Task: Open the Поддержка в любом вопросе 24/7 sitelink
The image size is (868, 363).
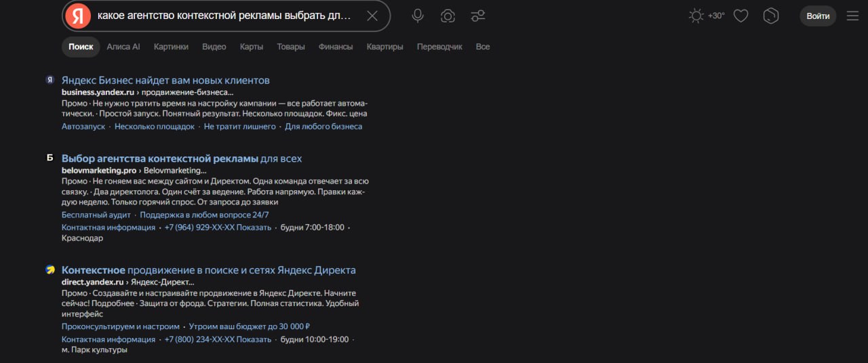Action: (x=204, y=215)
